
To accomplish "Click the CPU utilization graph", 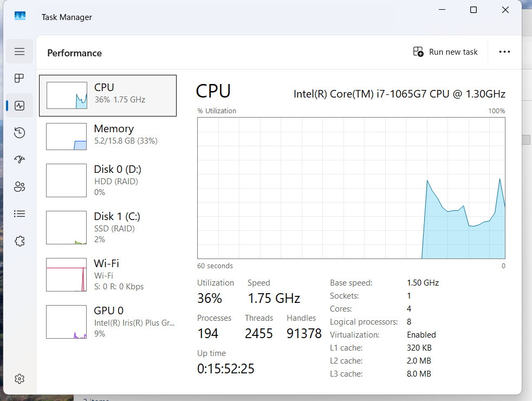I will pos(351,188).
